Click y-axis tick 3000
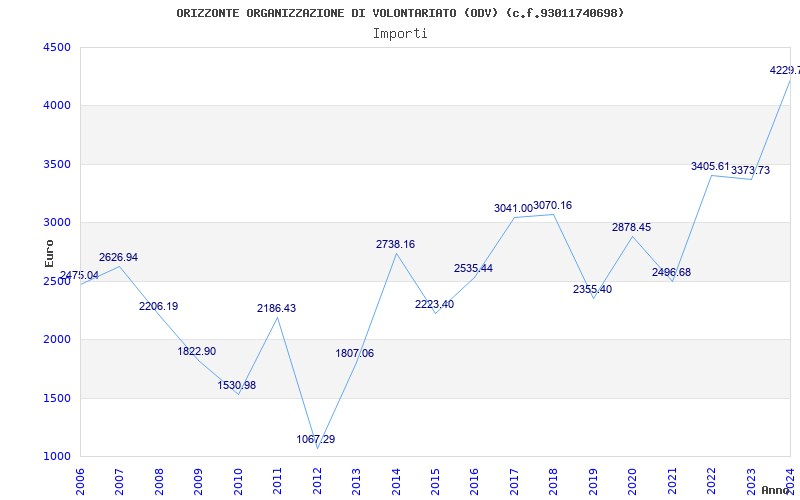The height and width of the screenshot is (500, 800). coord(58,222)
